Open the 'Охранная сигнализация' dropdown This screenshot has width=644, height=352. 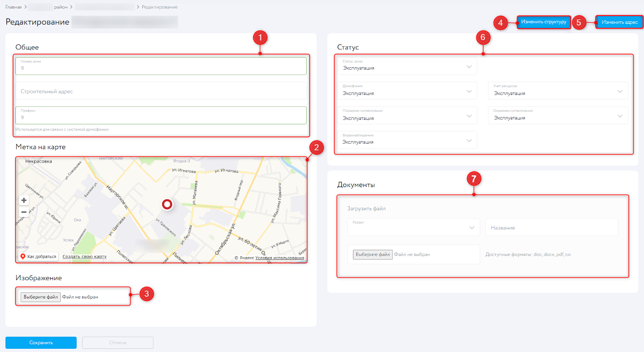558,115
